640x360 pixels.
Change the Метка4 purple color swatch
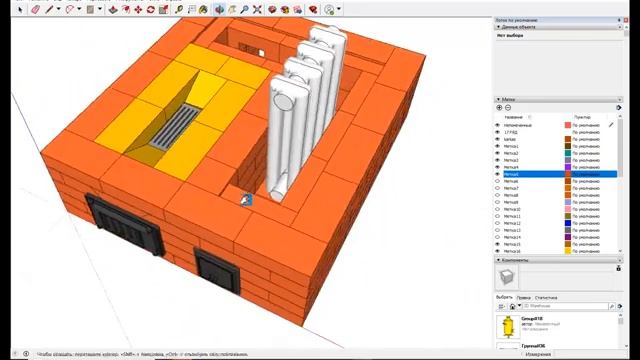[x=568, y=167]
